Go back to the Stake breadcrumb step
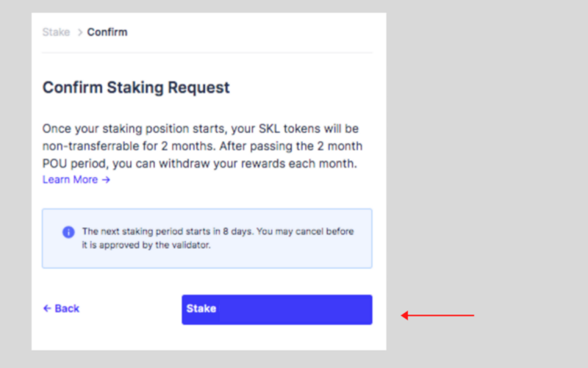Viewport: 588px width, 368px height. (56, 32)
